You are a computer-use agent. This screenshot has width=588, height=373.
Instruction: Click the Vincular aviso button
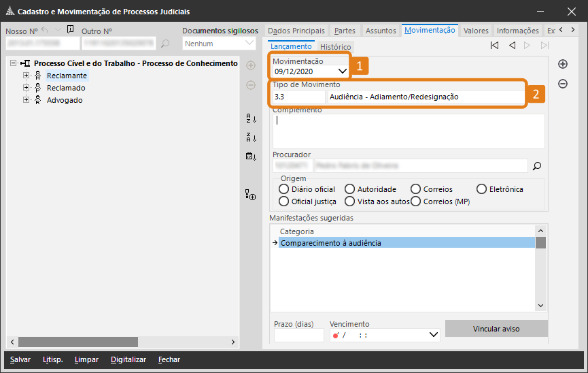click(496, 329)
